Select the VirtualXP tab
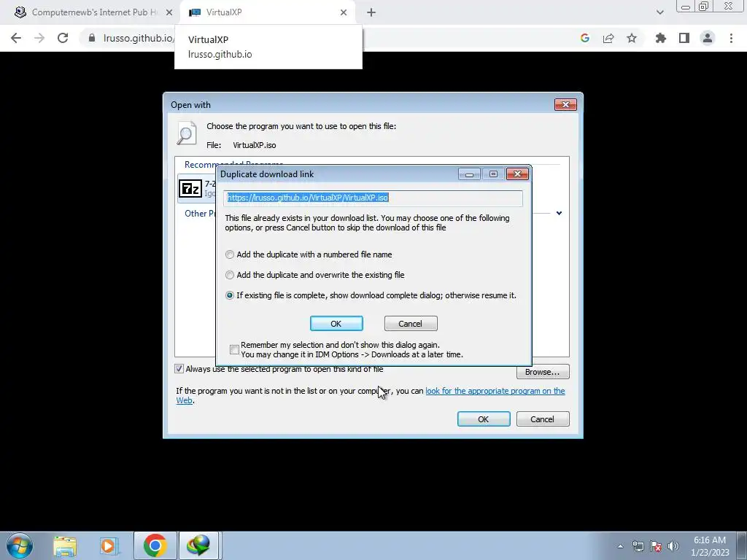Image resolution: width=747 pixels, height=560 pixels. 268,12
